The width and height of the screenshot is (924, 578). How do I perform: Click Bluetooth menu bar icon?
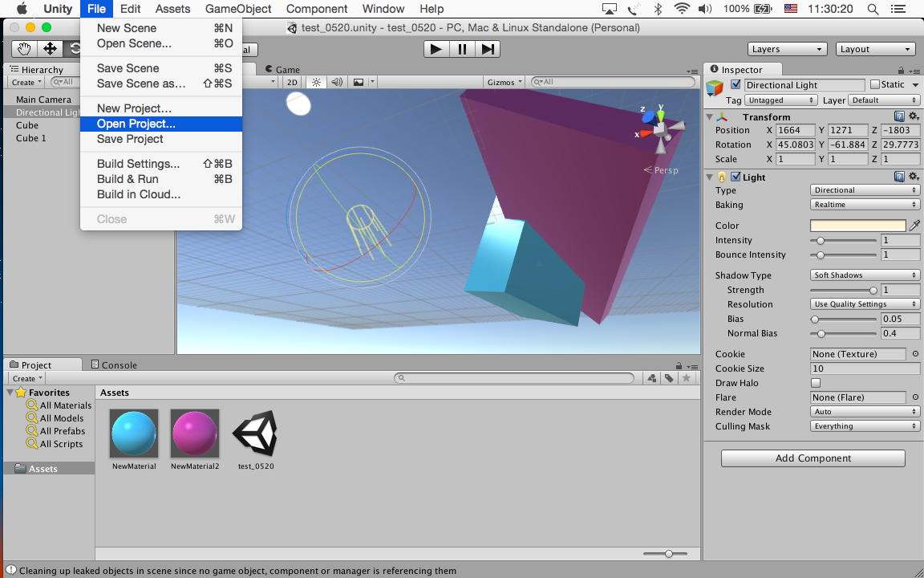659,9
